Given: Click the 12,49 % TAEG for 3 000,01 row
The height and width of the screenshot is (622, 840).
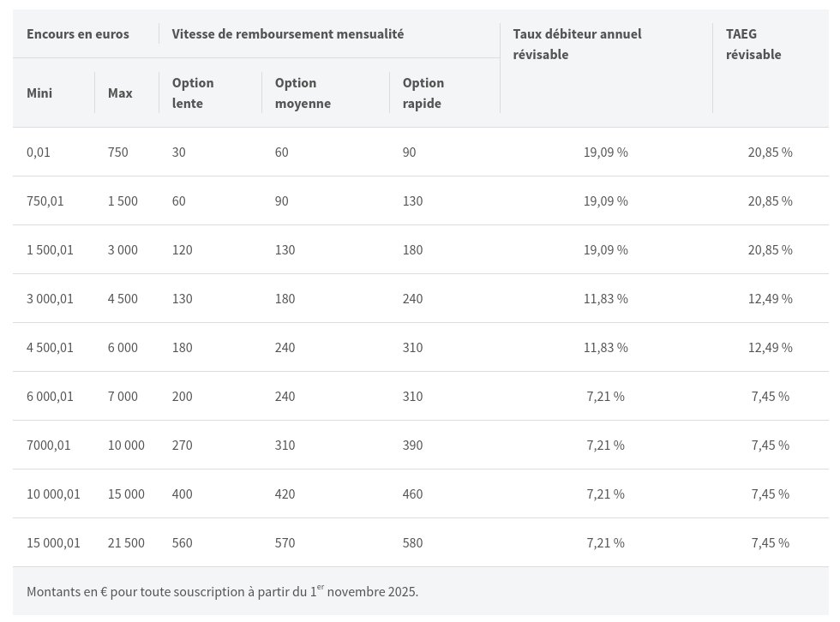Looking at the screenshot, I should coord(770,299).
